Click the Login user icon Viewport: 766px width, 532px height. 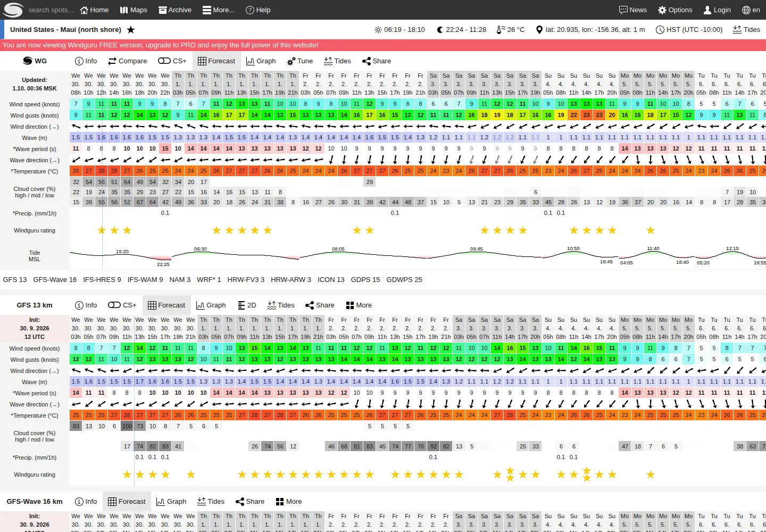(x=717, y=10)
